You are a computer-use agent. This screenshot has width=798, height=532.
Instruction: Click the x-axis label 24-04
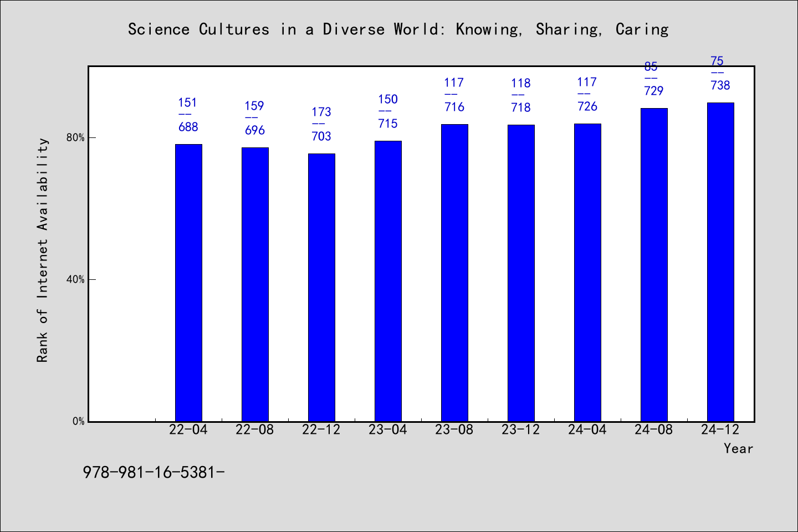click(587, 429)
